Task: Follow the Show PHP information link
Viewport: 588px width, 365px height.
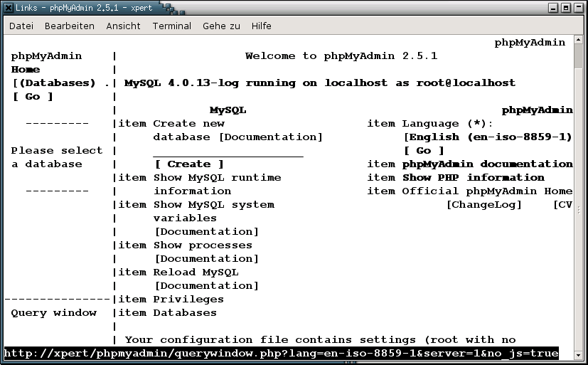Action: coord(474,178)
